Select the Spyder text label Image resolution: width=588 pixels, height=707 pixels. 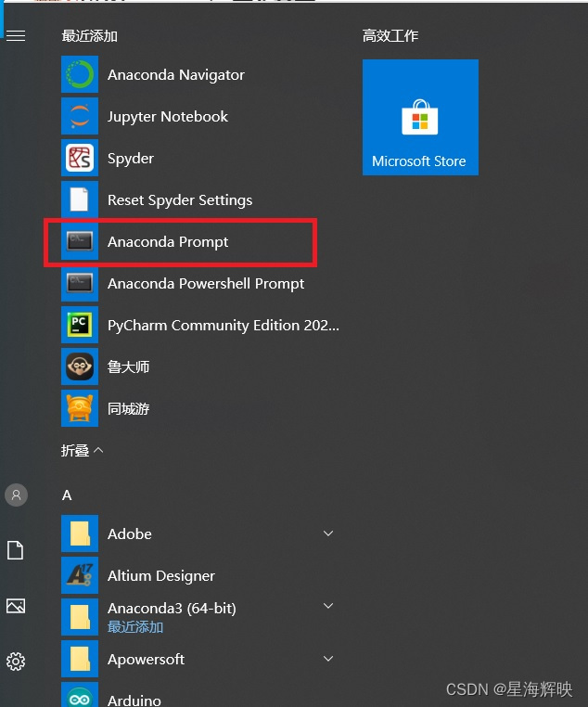pos(131,159)
